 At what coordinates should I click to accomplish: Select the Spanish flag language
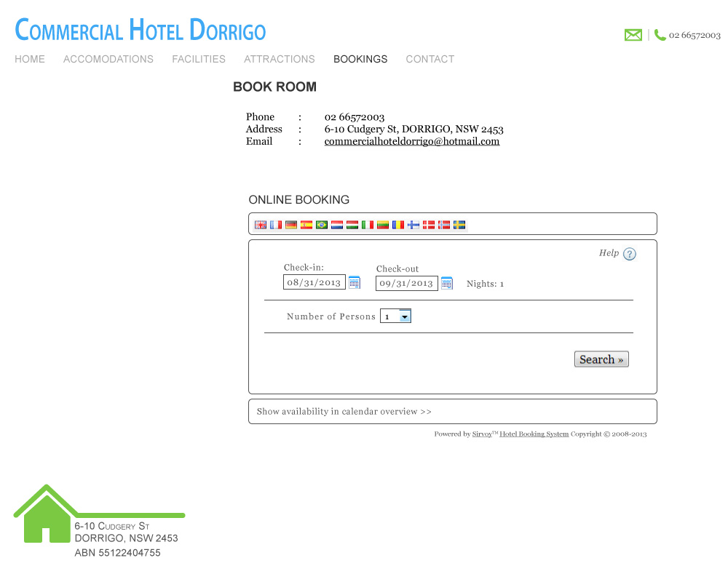tap(306, 225)
